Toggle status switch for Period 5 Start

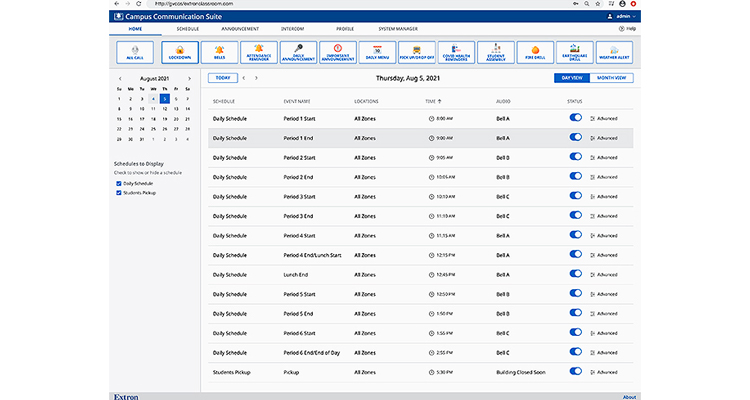click(575, 293)
